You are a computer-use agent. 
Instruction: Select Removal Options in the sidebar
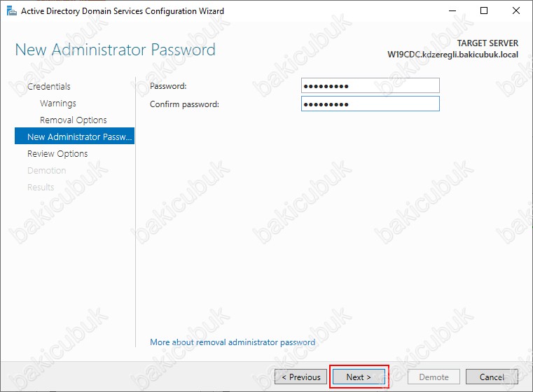(x=74, y=120)
